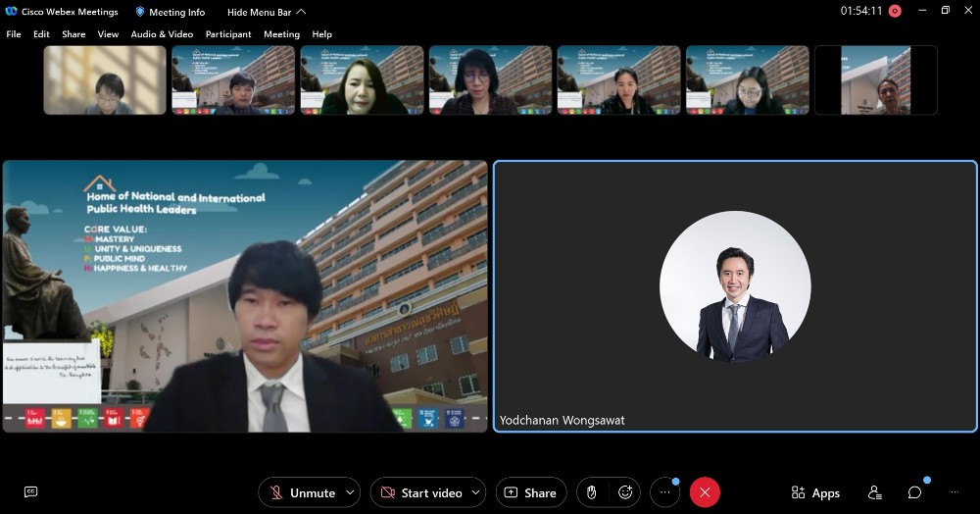Open video options arrow beside Start video
The image size is (980, 514).
pyautogui.click(x=477, y=492)
